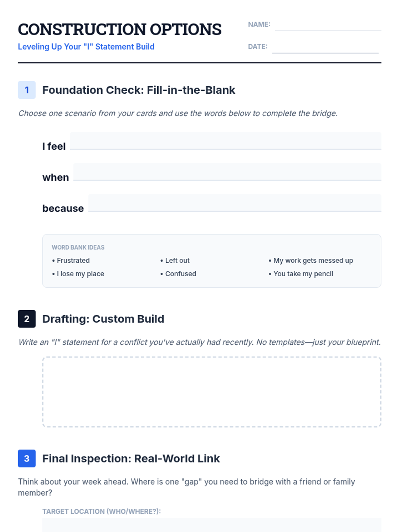Click the number 1 section badge
Screen dimensions: 399x532
[x=27, y=90]
